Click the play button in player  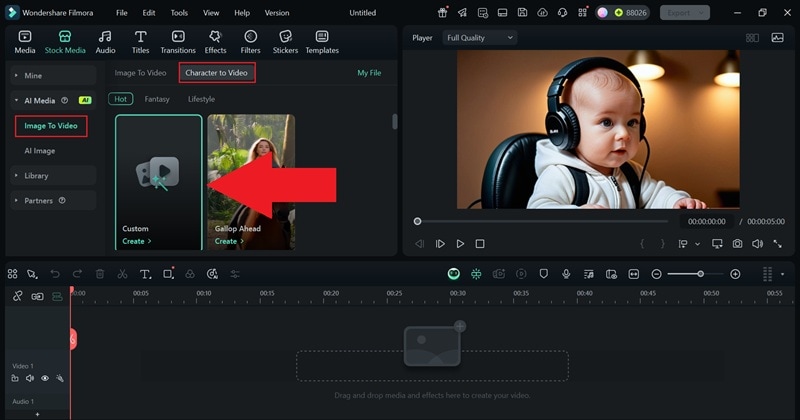click(x=460, y=244)
